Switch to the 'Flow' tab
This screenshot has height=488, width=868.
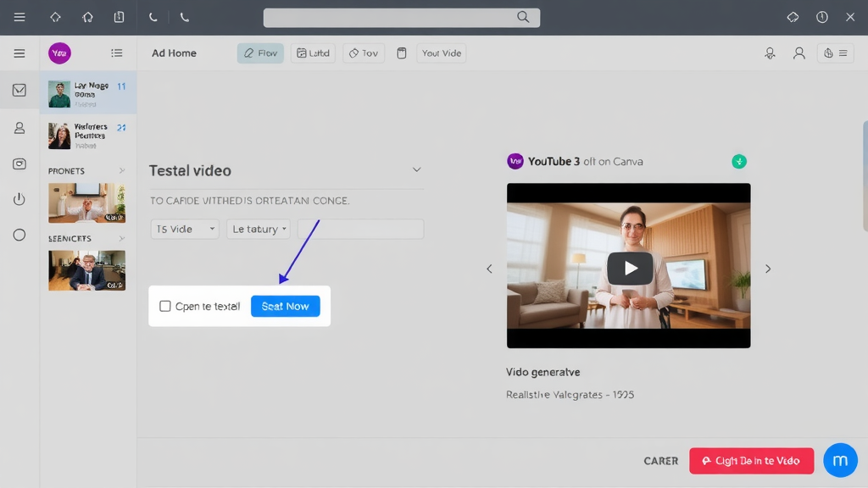point(260,53)
